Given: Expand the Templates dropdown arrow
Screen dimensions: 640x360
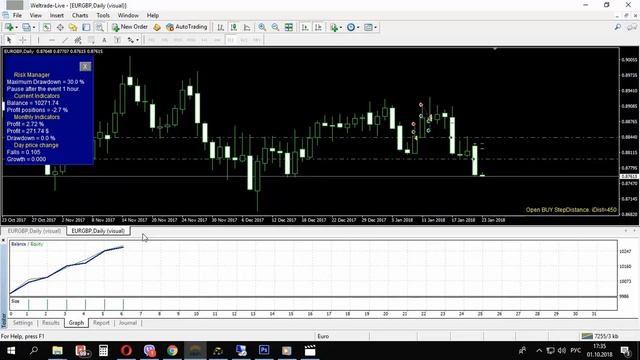Looking at the screenshot, I should pyautogui.click(x=375, y=27).
